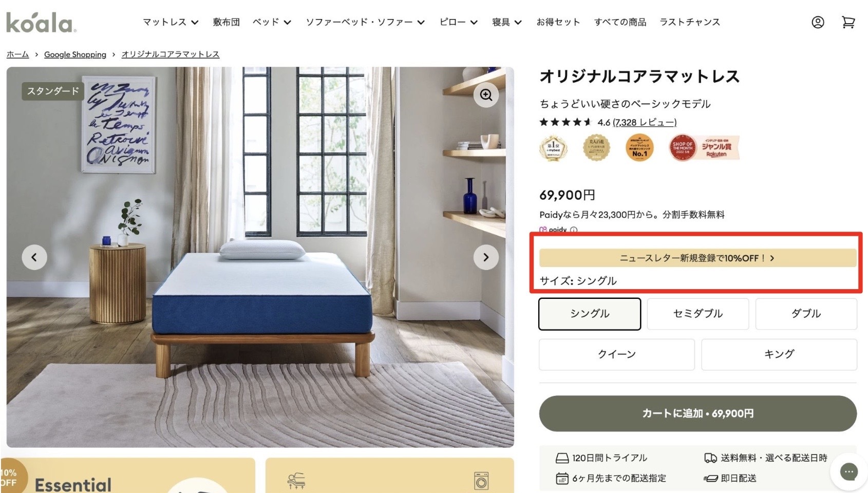
Task: Expand the ピロー menu dropdown
Action: click(x=459, y=22)
